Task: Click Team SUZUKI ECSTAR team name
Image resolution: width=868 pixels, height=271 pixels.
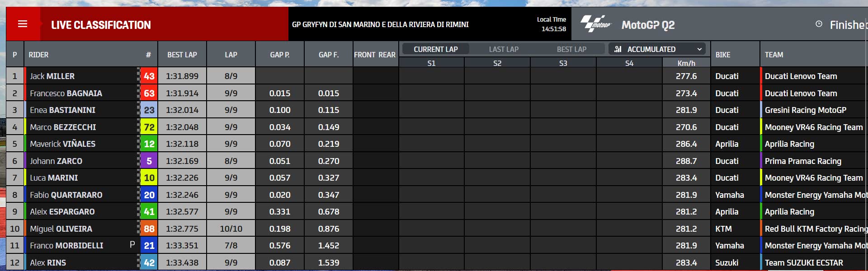Action: coord(804,263)
